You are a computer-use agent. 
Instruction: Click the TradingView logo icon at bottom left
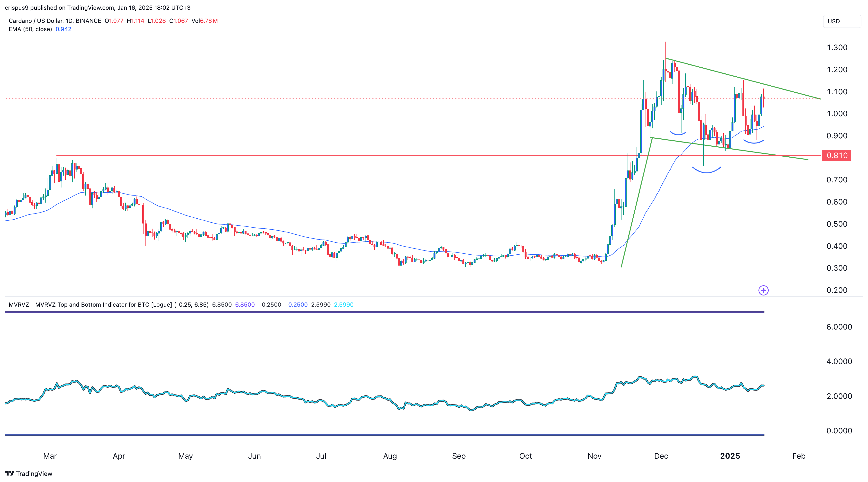(9, 473)
